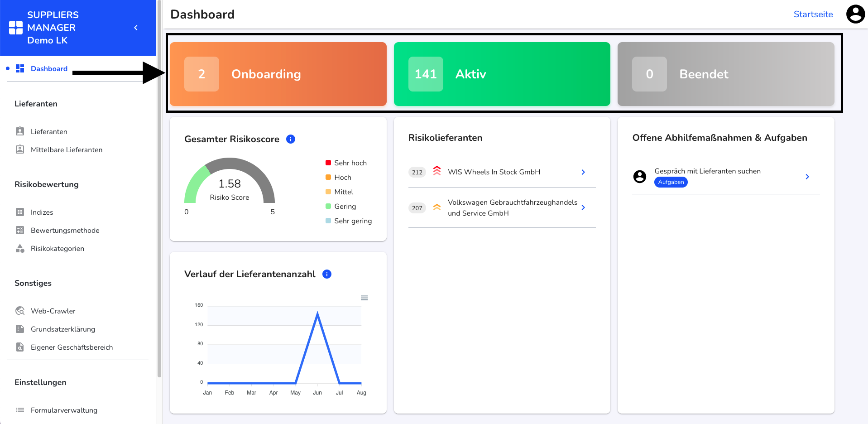Click the Beendet count badge 0
The width and height of the screenshot is (868, 424).
(649, 74)
